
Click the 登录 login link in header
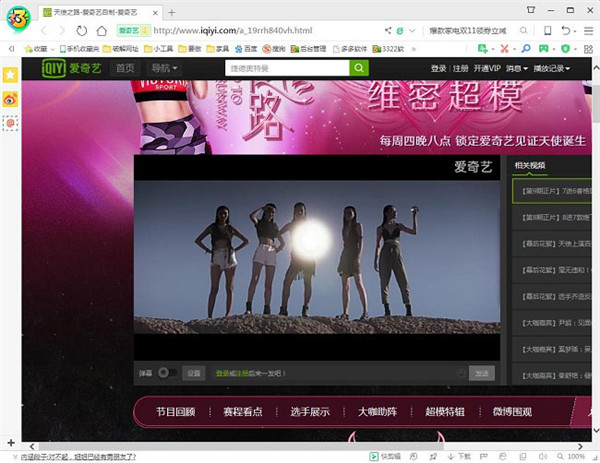[x=439, y=68]
